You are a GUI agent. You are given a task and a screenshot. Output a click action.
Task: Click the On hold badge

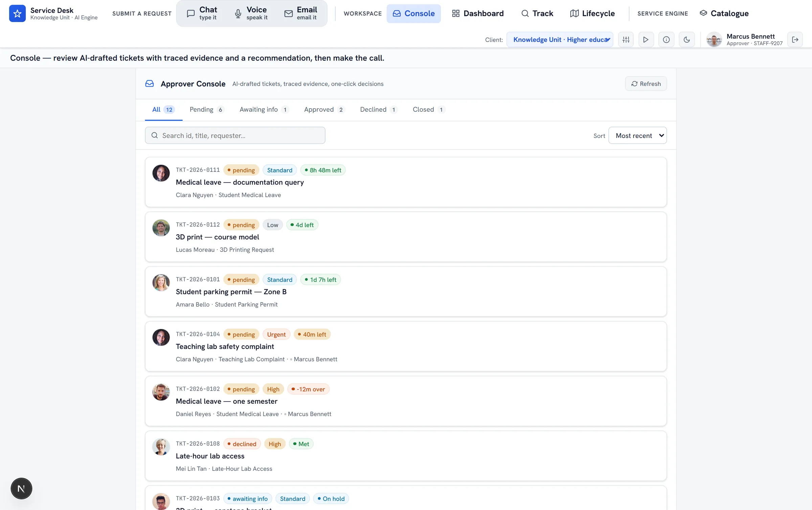tap(331, 499)
